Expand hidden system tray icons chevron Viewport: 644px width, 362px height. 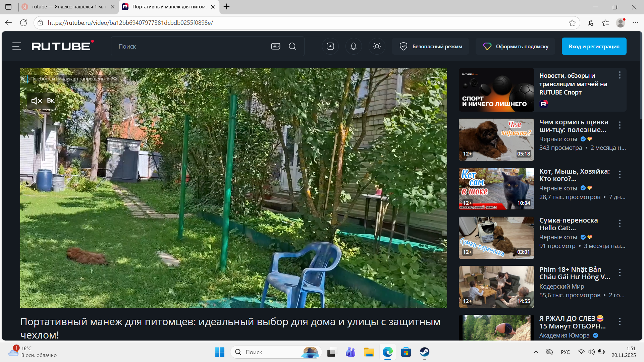[x=536, y=352]
